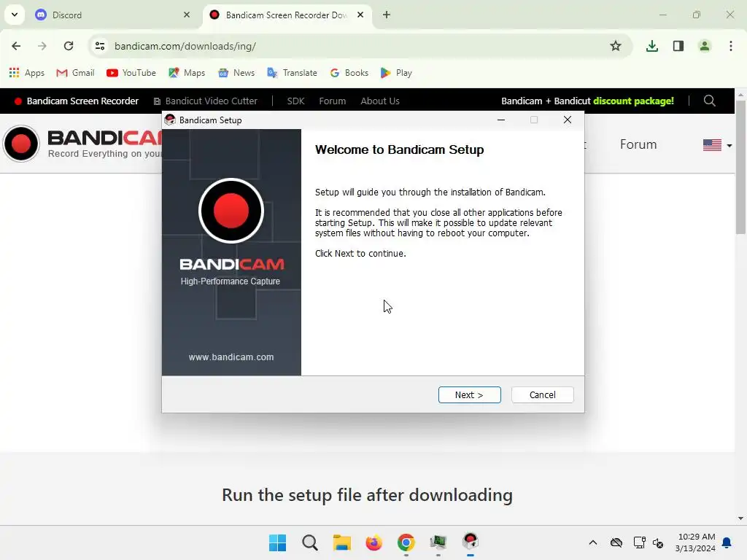Viewport: 747px width, 560px height.
Task: Close the Bandicam Setup dialog
Action: pos(567,120)
